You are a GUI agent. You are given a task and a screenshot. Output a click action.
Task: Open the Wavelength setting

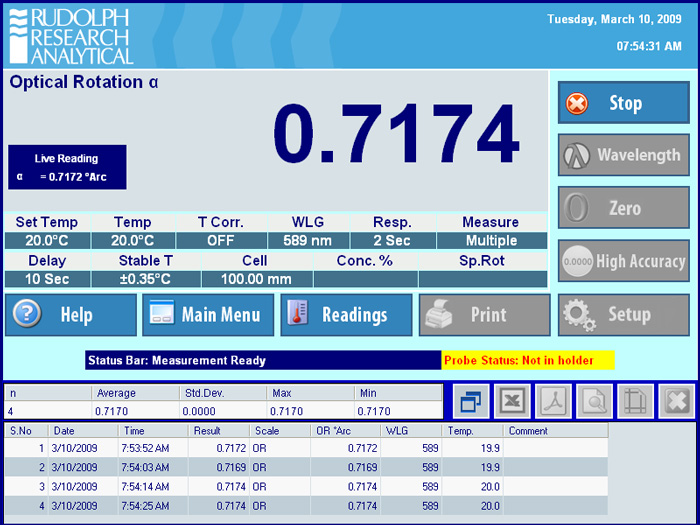[x=624, y=155]
